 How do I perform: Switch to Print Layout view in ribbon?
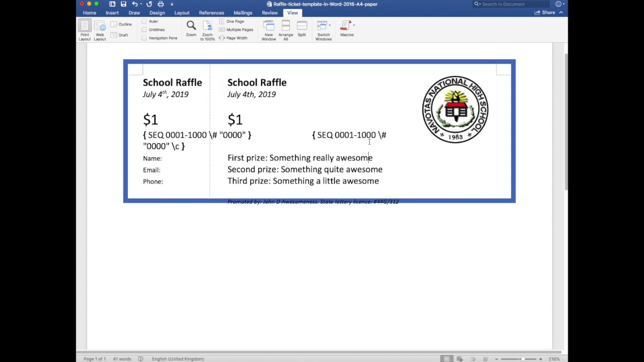[85, 30]
